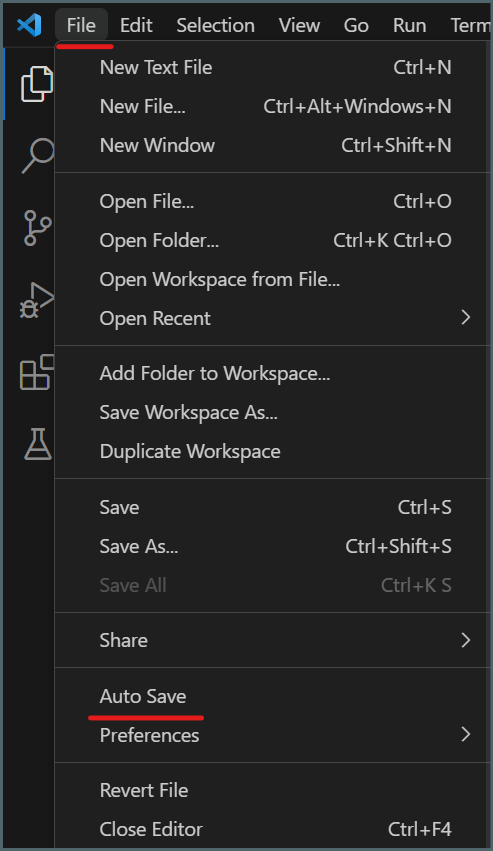Open the Edit menu

pos(136,25)
